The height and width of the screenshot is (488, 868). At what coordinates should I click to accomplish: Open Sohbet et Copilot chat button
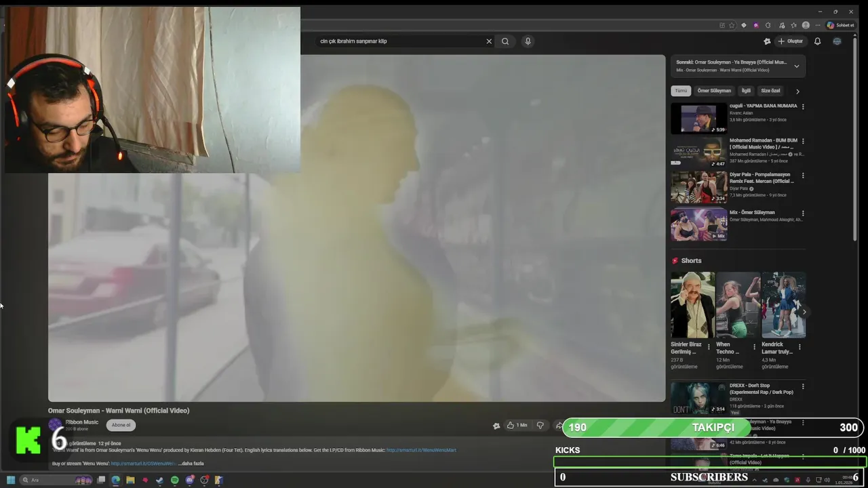(x=840, y=25)
